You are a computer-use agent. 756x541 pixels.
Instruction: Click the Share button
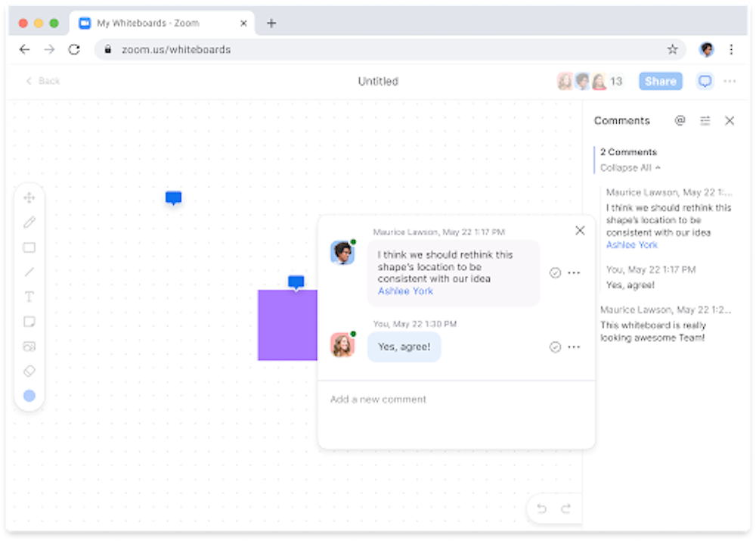(x=661, y=81)
